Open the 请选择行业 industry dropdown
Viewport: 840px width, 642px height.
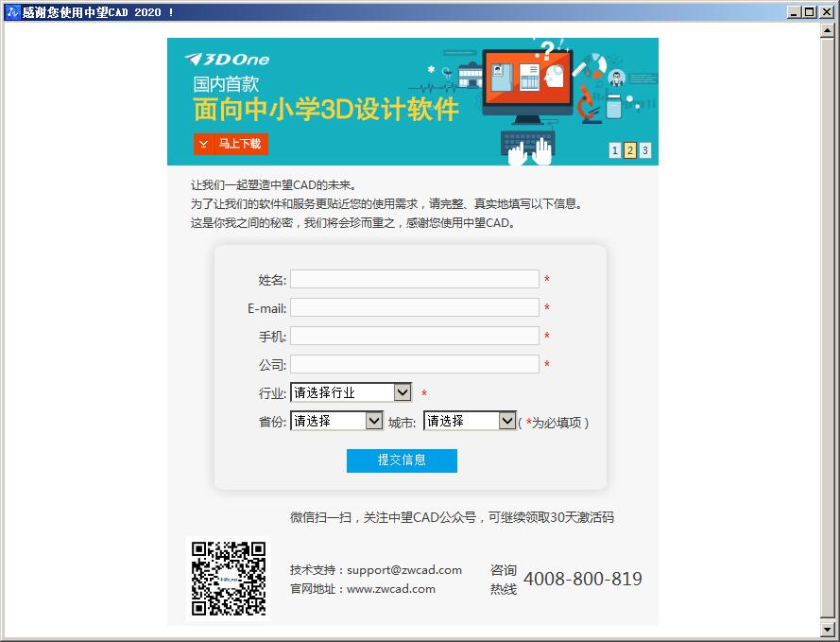click(351, 392)
